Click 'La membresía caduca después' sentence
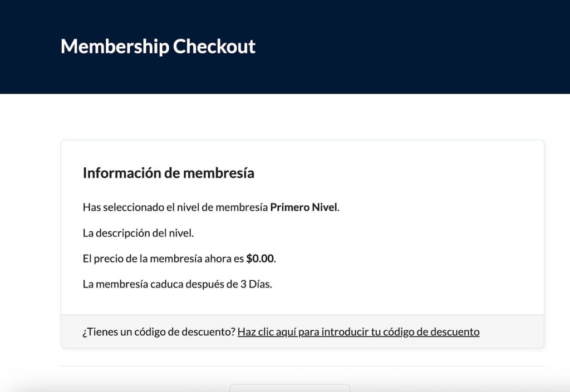Screen dimensions: 570x392 click(156, 284)
